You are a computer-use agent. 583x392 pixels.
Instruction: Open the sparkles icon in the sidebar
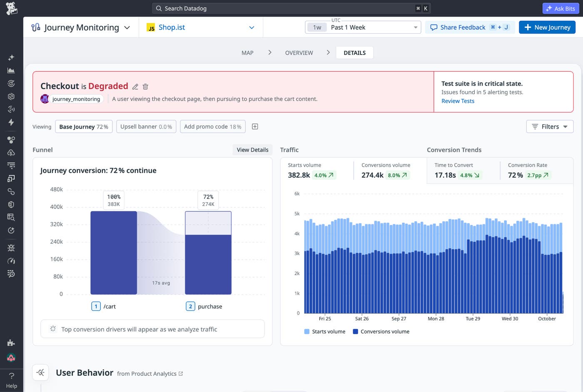[11, 57]
